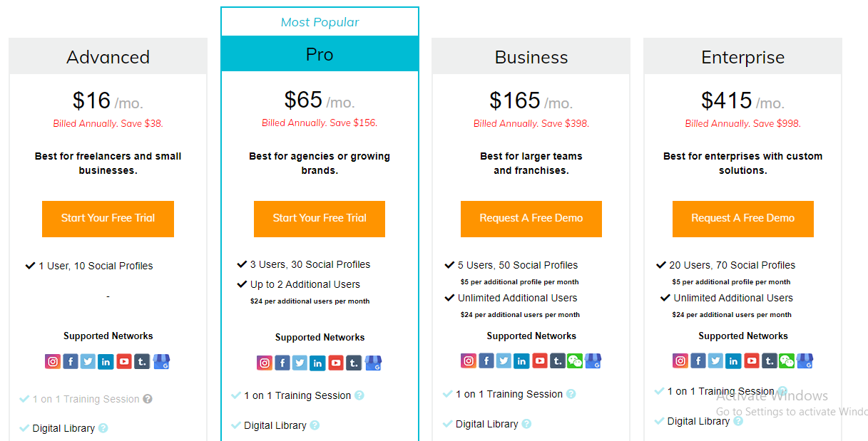The image size is (868, 441).
Task: Click Google My Business icon in Enterprise plan
Action: [x=805, y=360]
